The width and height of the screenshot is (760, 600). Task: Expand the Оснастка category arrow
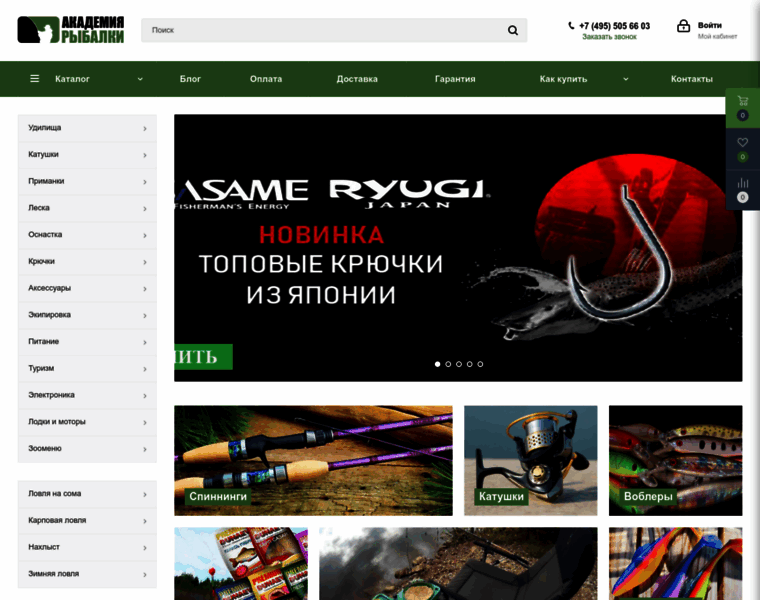(145, 235)
